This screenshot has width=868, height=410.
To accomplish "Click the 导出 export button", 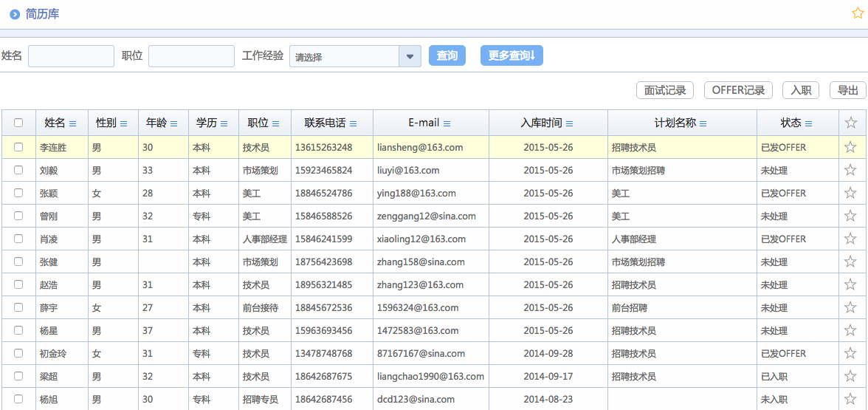I will tap(847, 90).
